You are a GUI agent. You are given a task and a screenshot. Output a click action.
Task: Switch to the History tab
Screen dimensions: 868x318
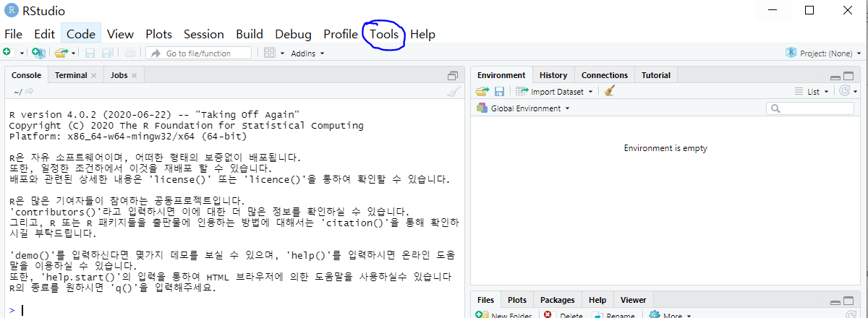553,75
